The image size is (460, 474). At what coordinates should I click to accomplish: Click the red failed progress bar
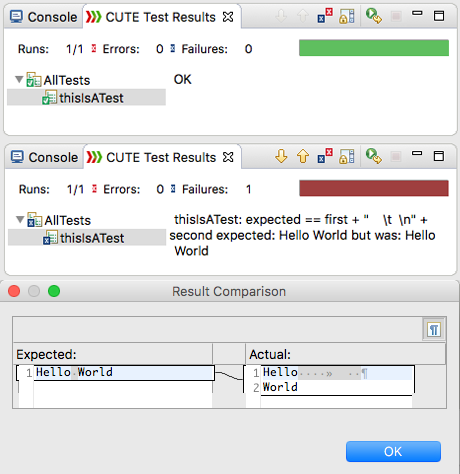tap(374, 188)
